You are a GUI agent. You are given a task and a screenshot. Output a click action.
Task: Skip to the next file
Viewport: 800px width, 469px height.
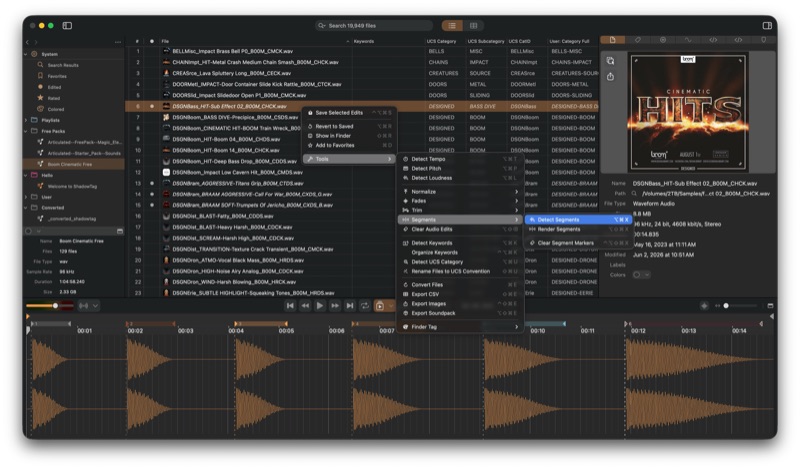[x=350, y=306]
